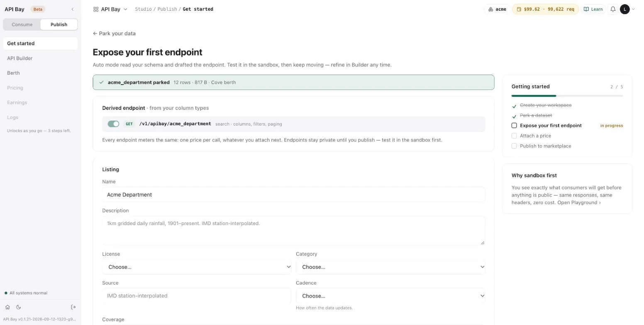The height and width of the screenshot is (325, 644).
Task: Click Publish in the breadcrumb
Action: (167, 9)
